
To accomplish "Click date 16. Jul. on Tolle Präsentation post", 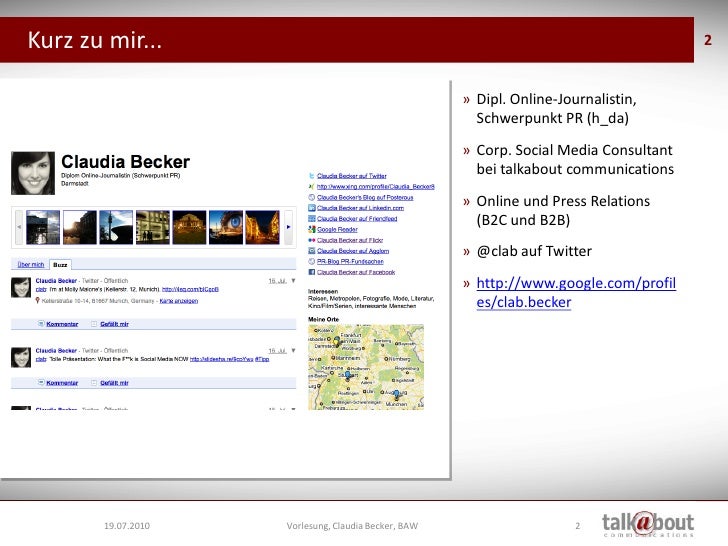I will click(x=277, y=351).
